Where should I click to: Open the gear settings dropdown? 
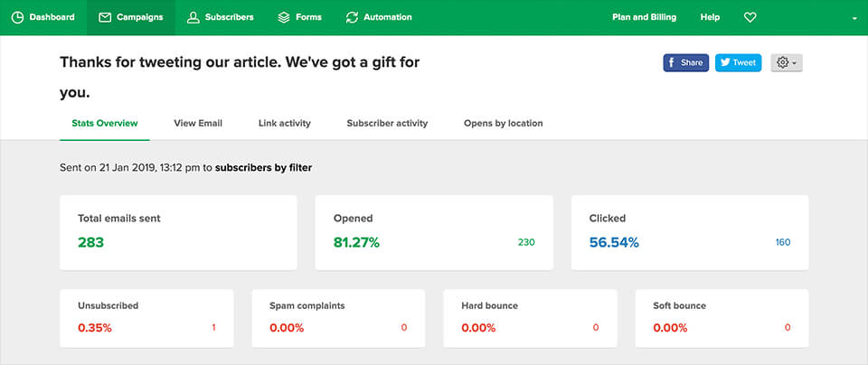coord(786,62)
